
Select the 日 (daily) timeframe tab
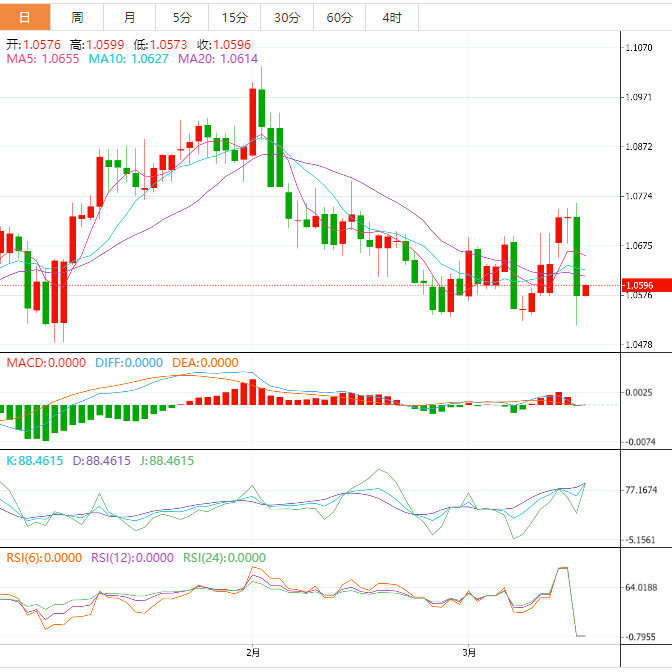[25, 17]
